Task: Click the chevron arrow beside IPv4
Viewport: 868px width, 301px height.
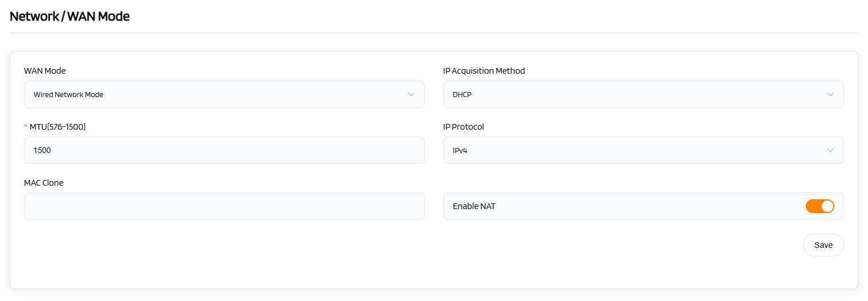Action: pos(830,150)
